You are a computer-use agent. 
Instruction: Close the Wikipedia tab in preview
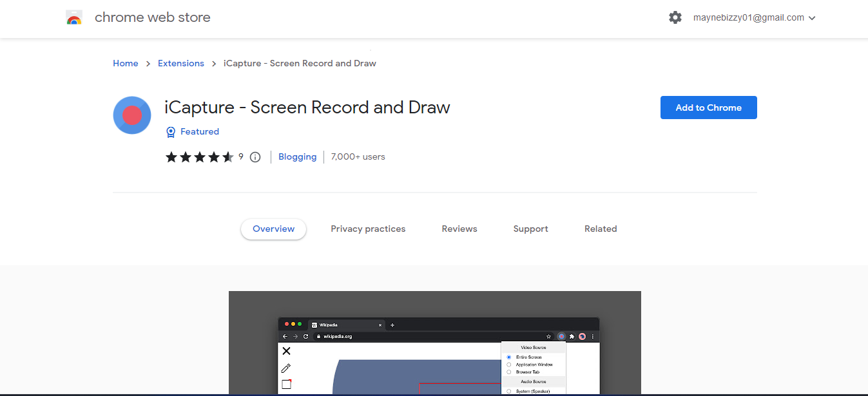380,325
